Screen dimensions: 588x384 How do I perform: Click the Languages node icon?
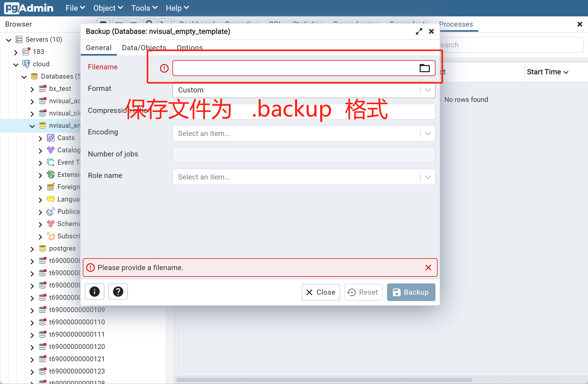pyautogui.click(x=51, y=199)
